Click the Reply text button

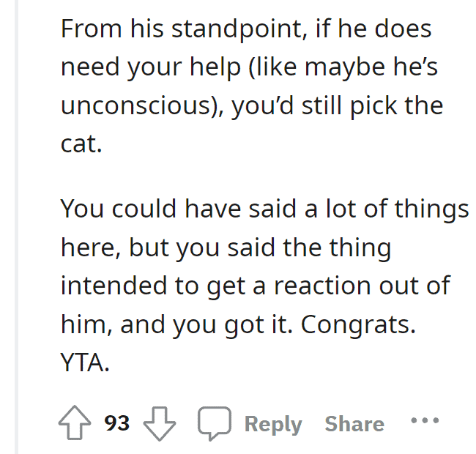point(273,424)
